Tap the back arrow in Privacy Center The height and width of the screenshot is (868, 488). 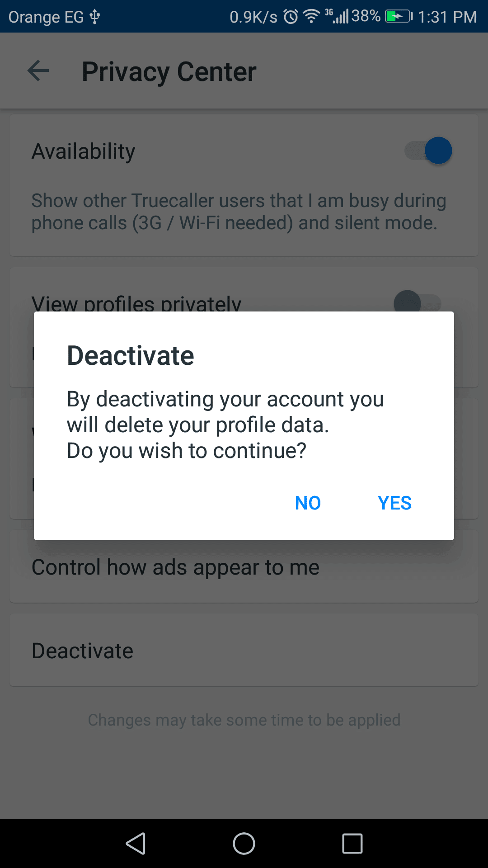tap(38, 71)
